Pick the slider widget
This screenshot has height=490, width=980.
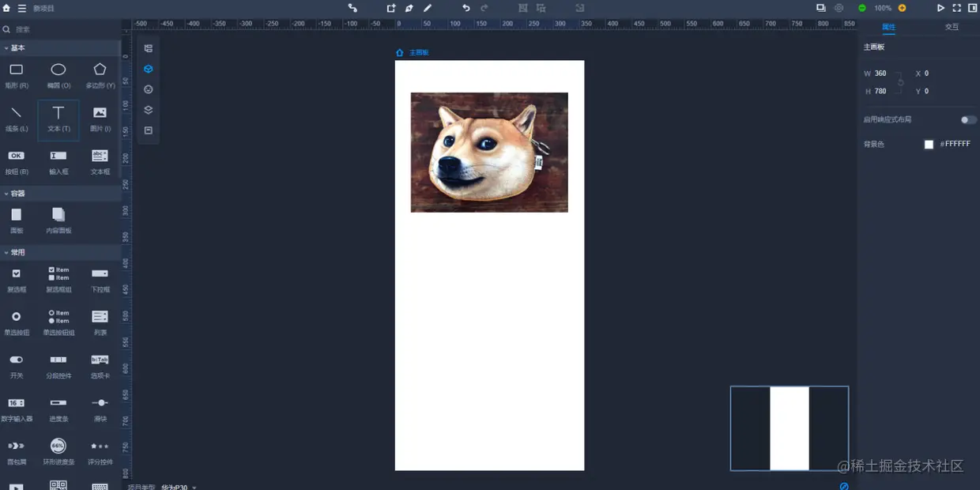(100, 408)
